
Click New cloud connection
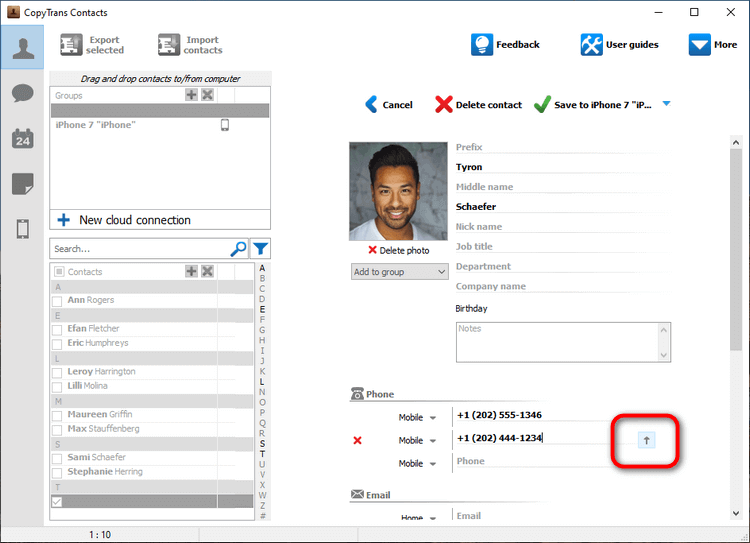coord(160,220)
